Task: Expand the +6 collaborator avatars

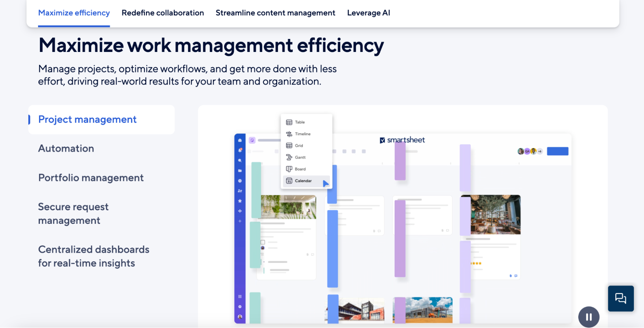Action: [x=540, y=151]
